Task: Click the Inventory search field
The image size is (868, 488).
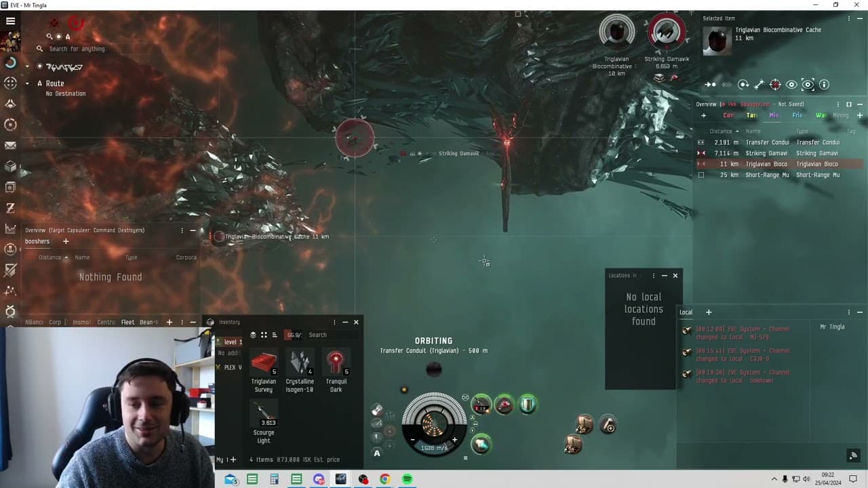Action: [x=332, y=335]
